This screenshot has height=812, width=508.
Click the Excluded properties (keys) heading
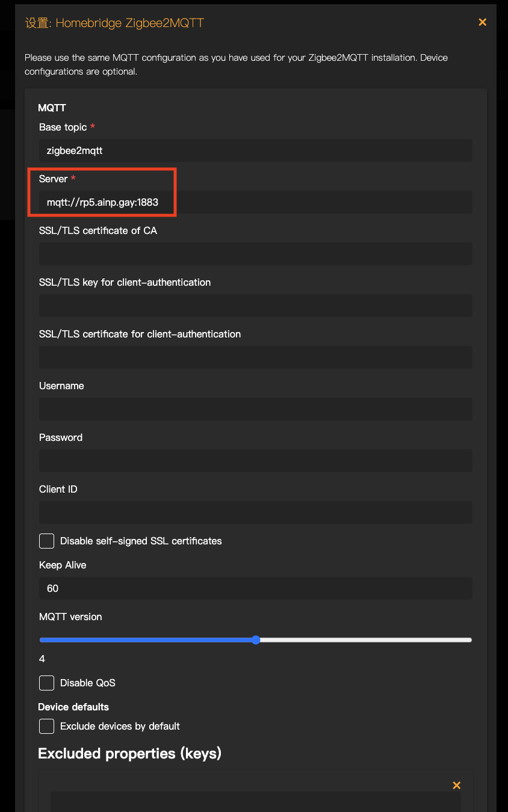click(x=129, y=754)
